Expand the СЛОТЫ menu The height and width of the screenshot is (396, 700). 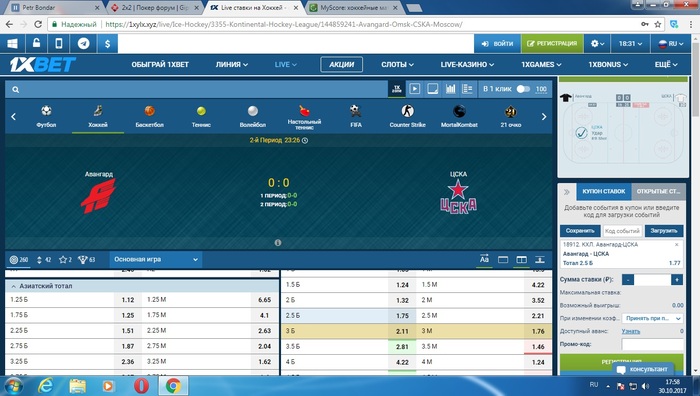[397, 65]
